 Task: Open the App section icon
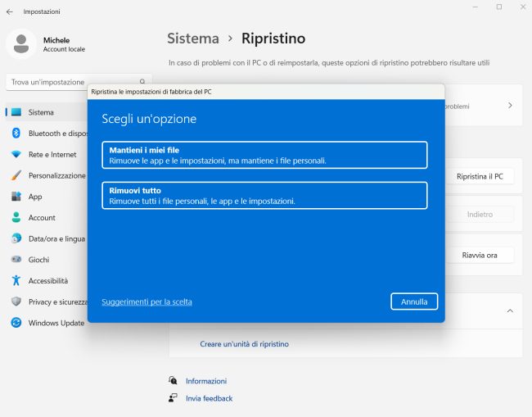[x=16, y=197]
